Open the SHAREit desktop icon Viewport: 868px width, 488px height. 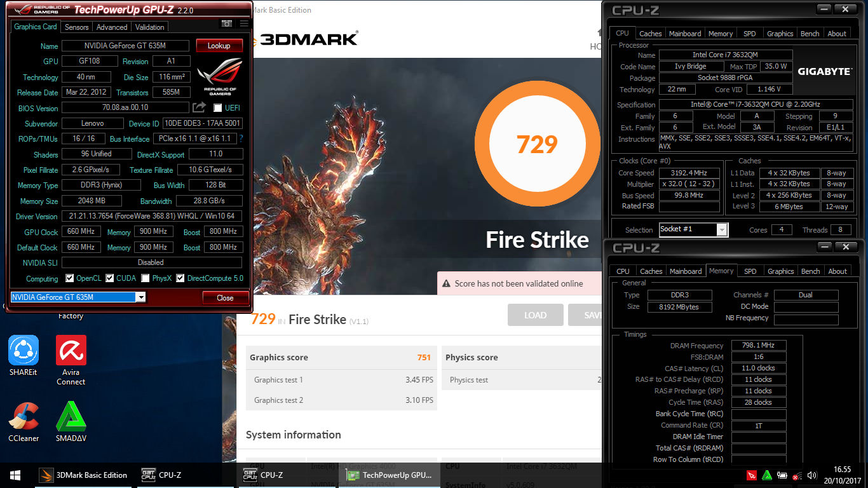(x=24, y=356)
